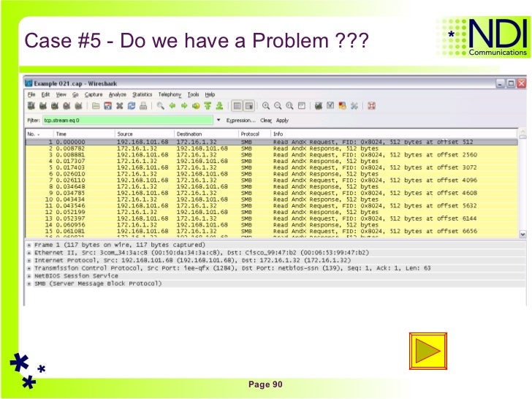532x399 pixels.
Task: Open the Help menu
Action: [210, 94]
